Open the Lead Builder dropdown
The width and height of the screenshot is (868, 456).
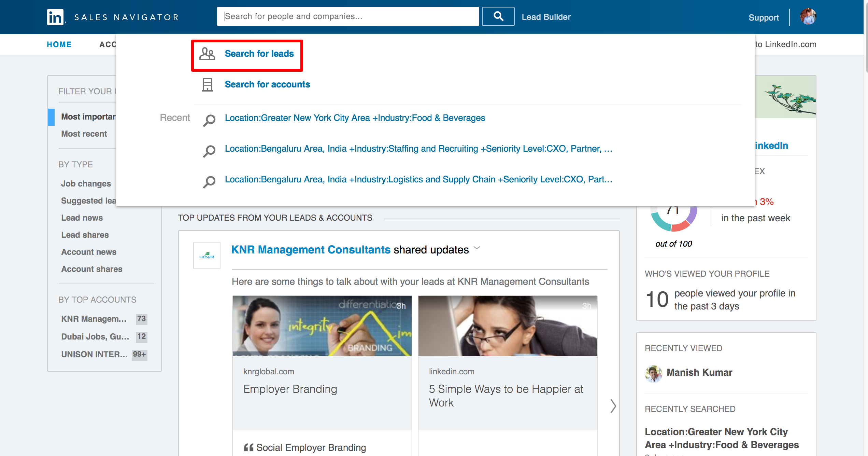pyautogui.click(x=545, y=16)
